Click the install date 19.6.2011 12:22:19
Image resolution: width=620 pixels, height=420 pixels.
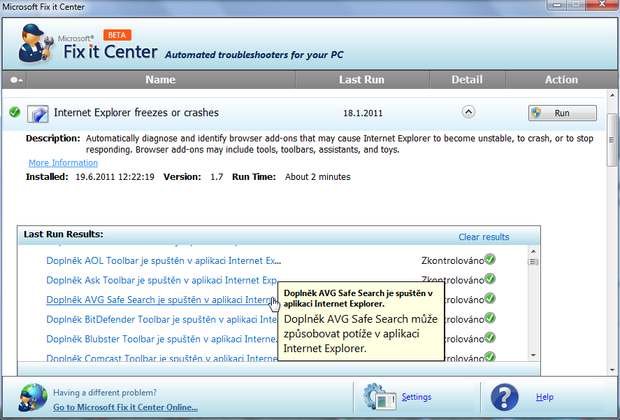(x=115, y=177)
